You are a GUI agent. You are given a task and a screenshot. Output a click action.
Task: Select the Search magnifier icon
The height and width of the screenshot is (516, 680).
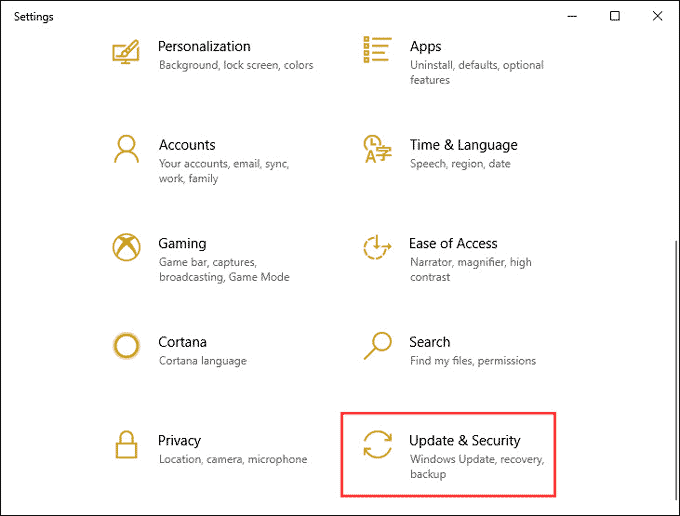point(378,346)
